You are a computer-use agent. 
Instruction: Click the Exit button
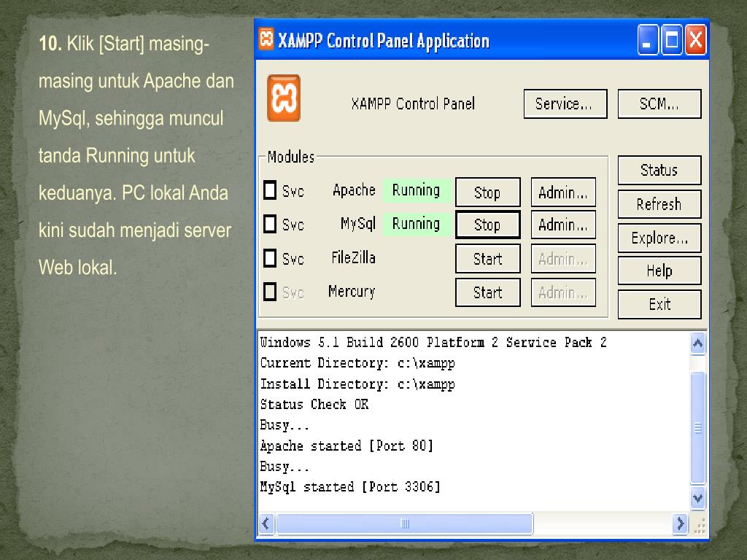point(659,304)
